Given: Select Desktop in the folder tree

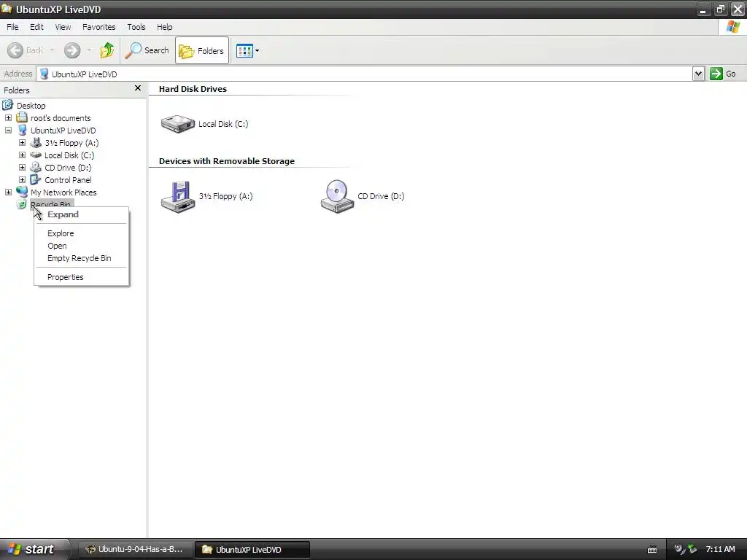Looking at the screenshot, I should click(31, 106).
